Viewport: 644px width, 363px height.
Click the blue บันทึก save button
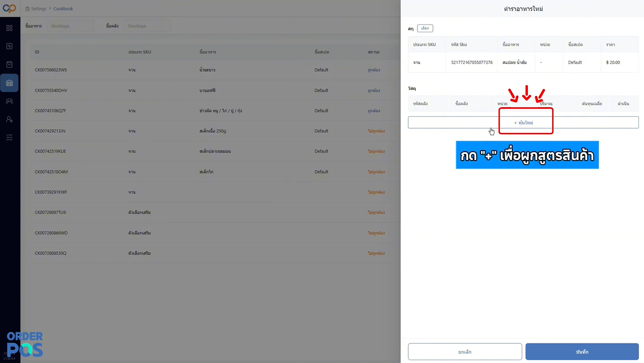[582, 352]
